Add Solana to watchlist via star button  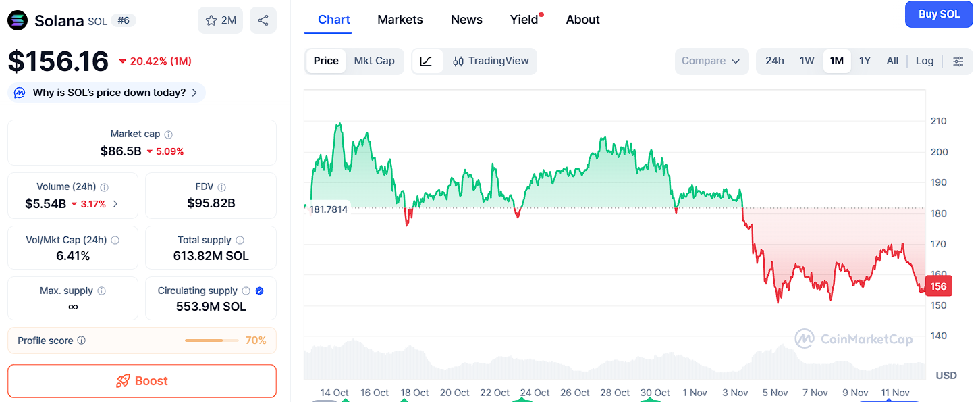[220, 20]
